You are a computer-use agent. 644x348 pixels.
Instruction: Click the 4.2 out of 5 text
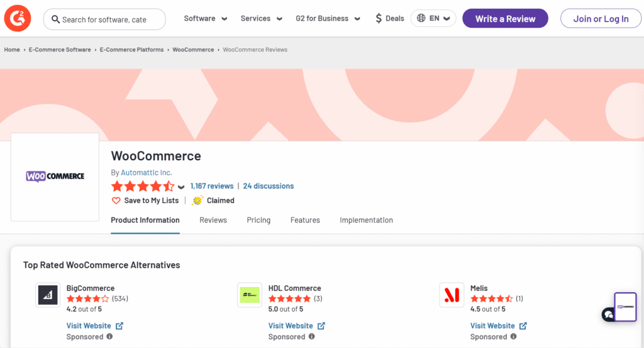pyautogui.click(x=84, y=309)
